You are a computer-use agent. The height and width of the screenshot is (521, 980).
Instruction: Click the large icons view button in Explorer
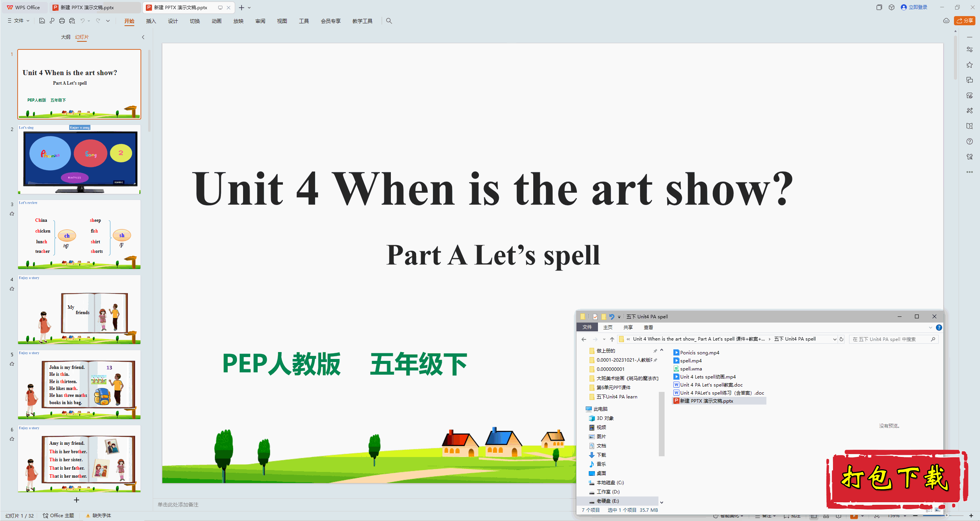point(938,510)
